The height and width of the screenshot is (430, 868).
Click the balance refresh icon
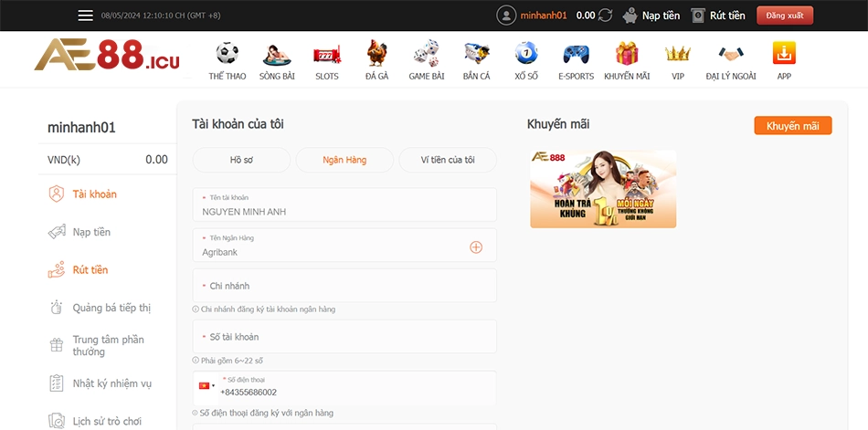click(605, 16)
